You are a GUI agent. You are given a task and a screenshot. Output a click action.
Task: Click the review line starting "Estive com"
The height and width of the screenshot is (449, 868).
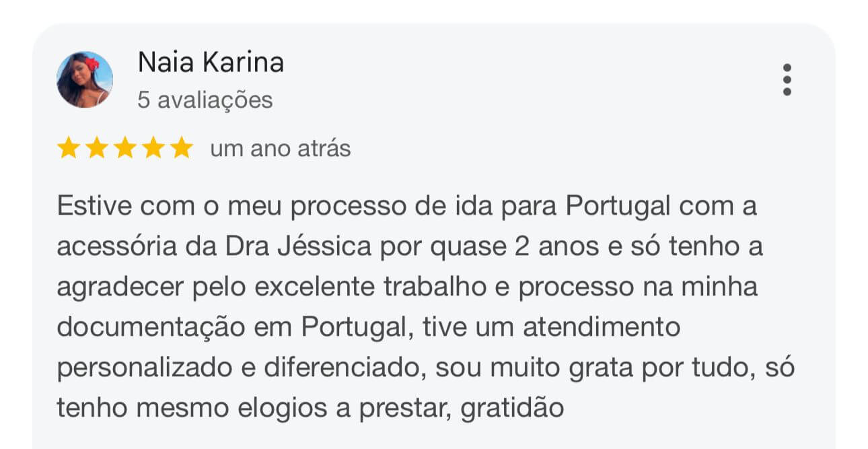tap(406, 206)
